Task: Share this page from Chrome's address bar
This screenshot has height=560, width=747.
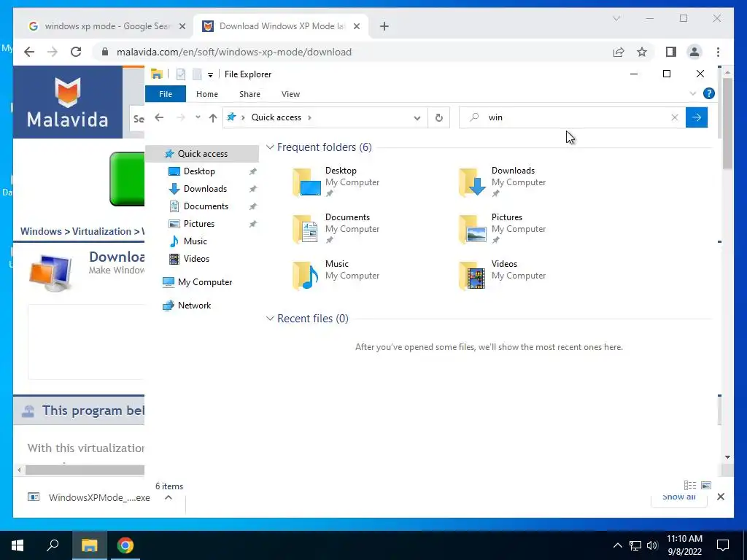Action: [619, 52]
